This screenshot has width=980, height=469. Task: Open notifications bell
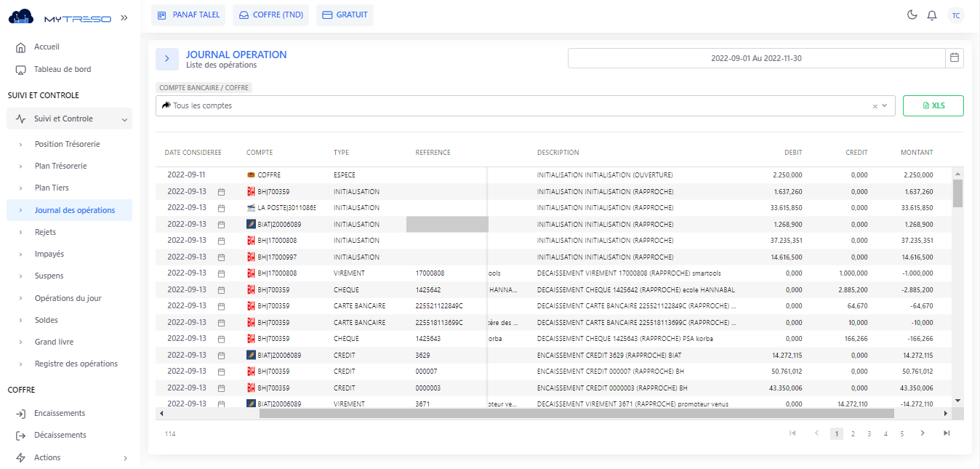tap(932, 15)
